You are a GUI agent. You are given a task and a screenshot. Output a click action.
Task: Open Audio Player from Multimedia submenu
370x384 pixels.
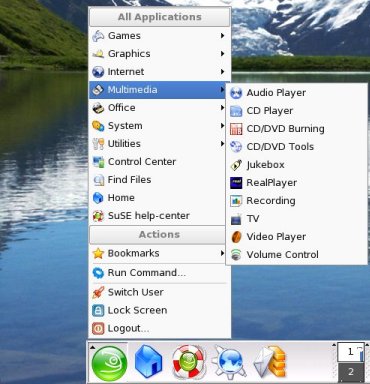(x=296, y=93)
